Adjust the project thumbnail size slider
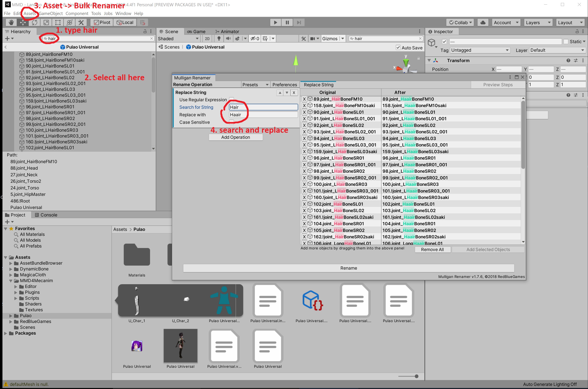 pyautogui.click(x=416, y=376)
